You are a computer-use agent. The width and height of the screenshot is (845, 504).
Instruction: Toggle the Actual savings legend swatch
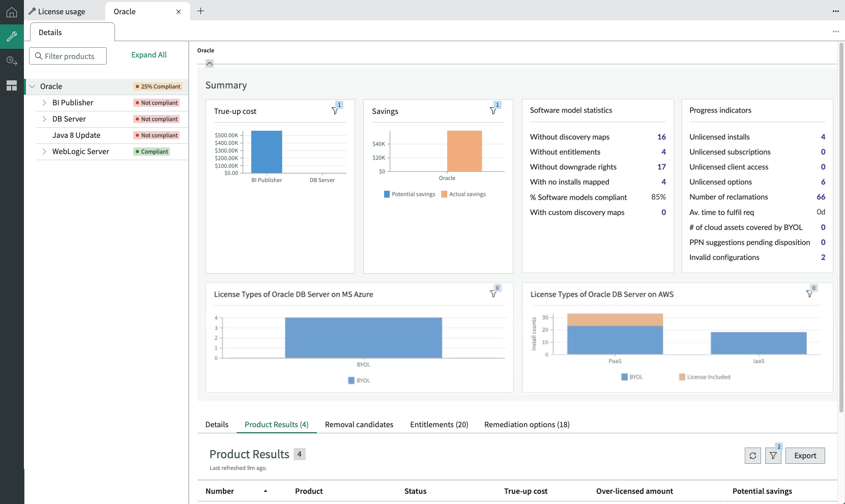click(444, 194)
